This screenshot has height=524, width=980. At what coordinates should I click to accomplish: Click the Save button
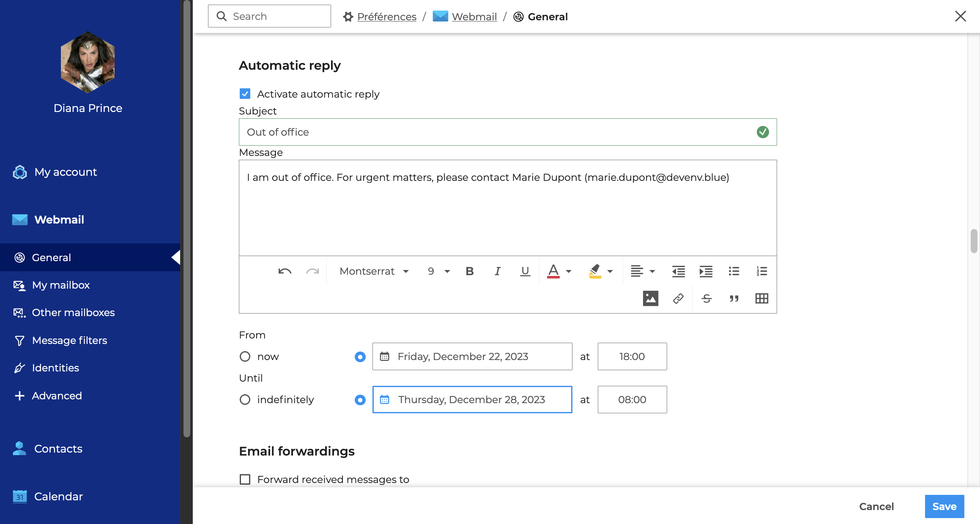tap(944, 506)
